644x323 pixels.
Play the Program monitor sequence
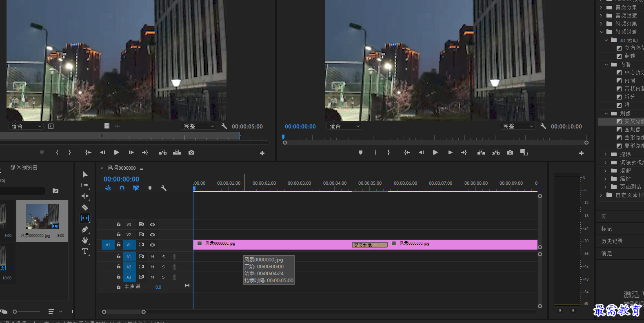click(x=435, y=153)
